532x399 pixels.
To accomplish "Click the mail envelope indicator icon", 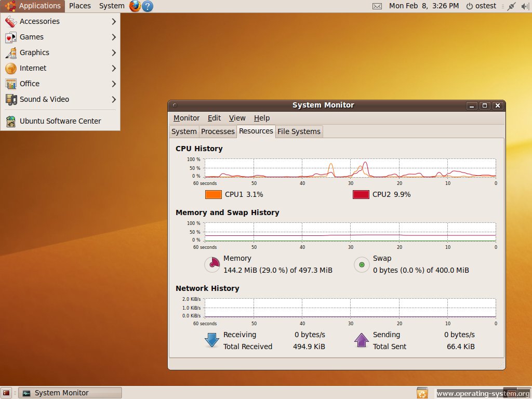I will pos(377,6).
